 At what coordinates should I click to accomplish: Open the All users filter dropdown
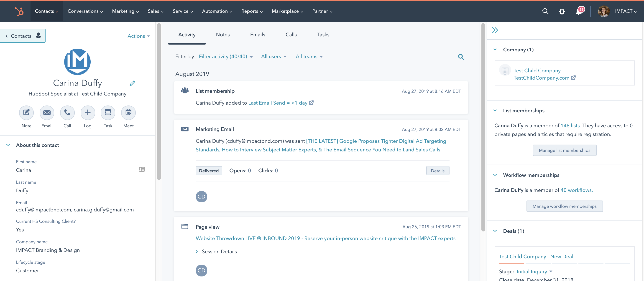(274, 57)
